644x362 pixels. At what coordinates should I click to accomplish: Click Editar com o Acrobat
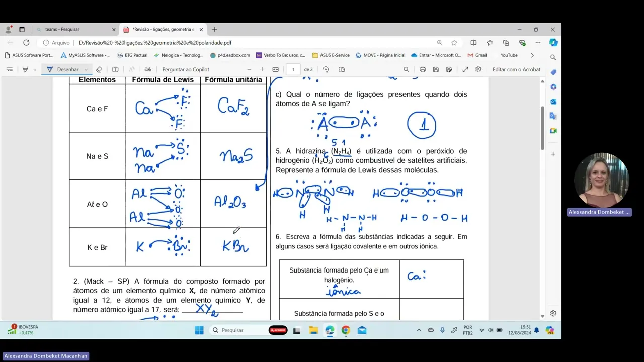point(516,69)
